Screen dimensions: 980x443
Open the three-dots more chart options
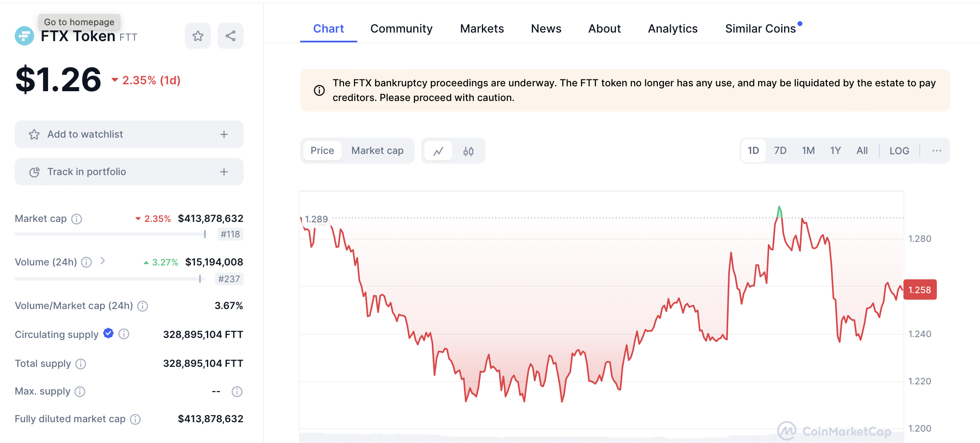[936, 151]
